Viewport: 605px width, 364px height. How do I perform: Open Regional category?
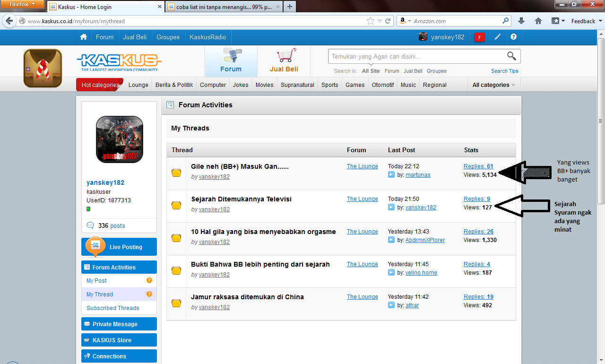[435, 85]
